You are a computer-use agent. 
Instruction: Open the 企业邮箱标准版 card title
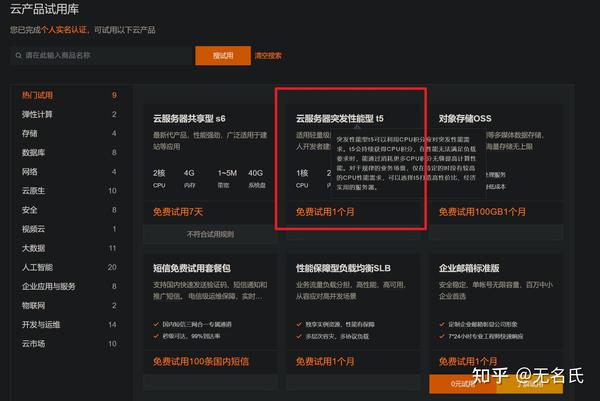469,268
